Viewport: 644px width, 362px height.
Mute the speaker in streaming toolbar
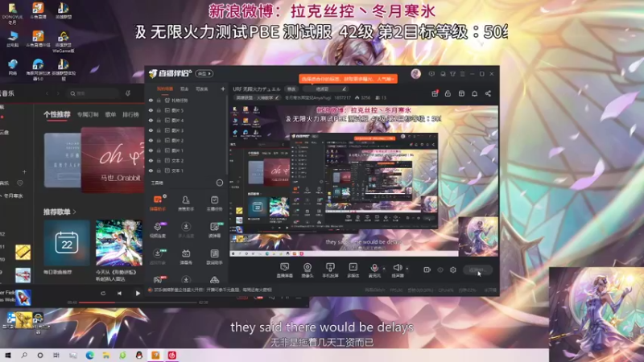[x=397, y=270]
